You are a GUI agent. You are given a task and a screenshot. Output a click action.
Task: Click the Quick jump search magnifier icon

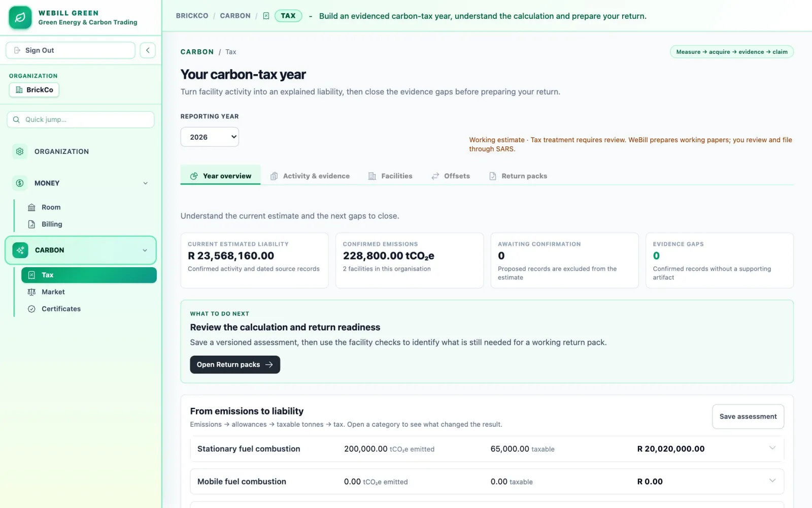(x=16, y=119)
